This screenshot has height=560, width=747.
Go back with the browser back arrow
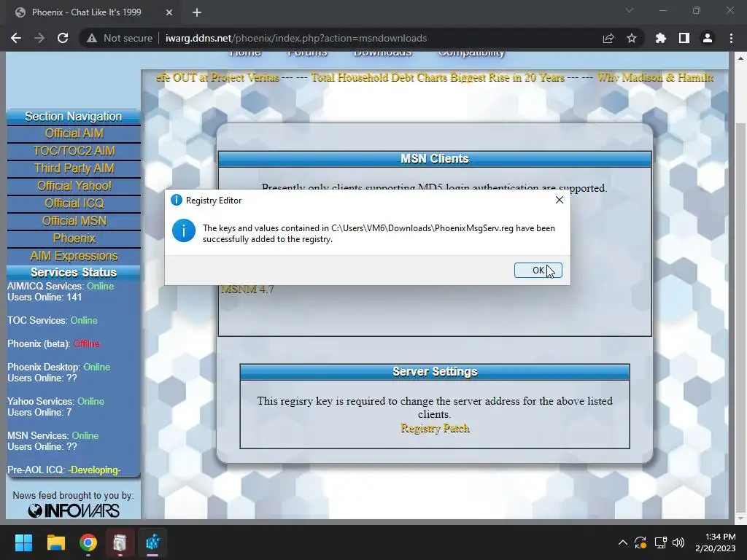click(16, 38)
